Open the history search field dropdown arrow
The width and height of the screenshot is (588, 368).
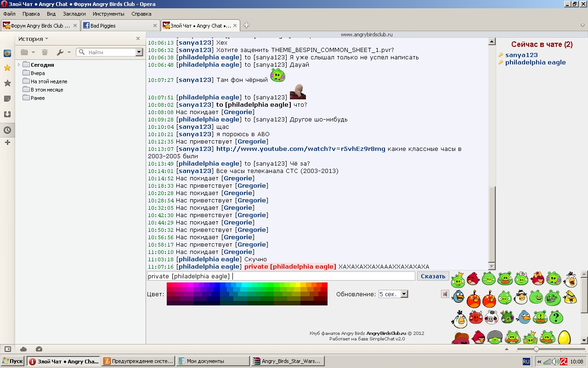[x=139, y=52]
